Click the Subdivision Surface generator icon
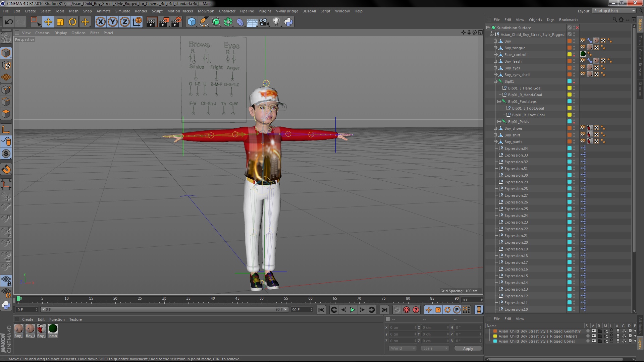The width and height of the screenshot is (644, 362). pos(216,22)
